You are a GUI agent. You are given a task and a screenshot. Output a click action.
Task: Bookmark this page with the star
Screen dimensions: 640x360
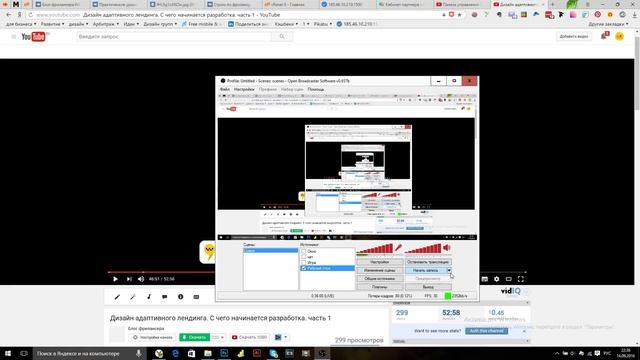[x=460, y=15]
